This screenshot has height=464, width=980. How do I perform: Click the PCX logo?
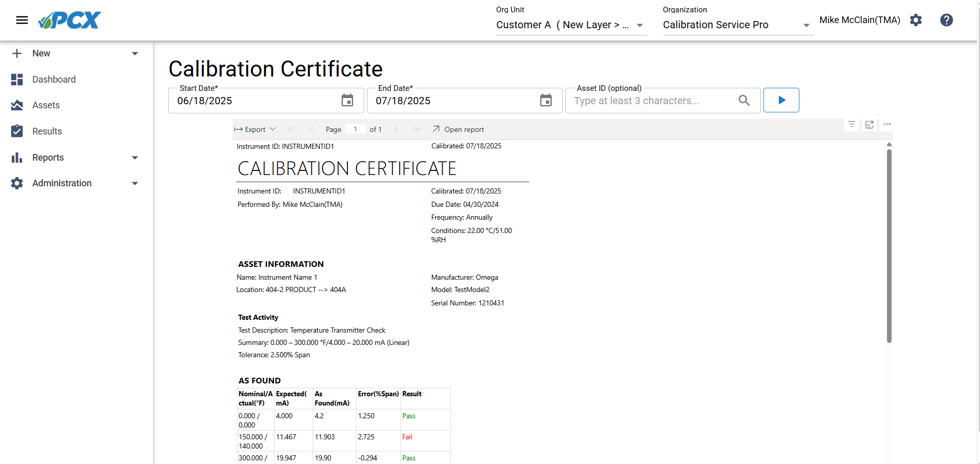tap(70, 20)
